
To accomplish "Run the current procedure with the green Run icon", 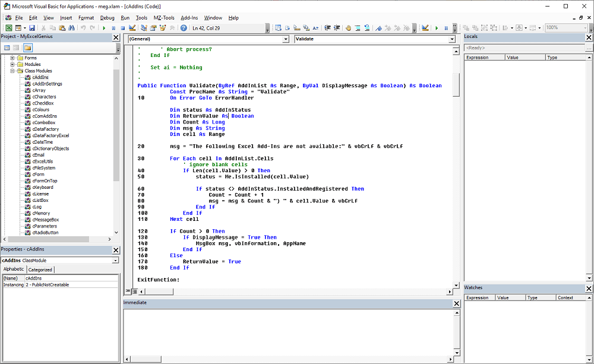I will (x=104, y=29).
